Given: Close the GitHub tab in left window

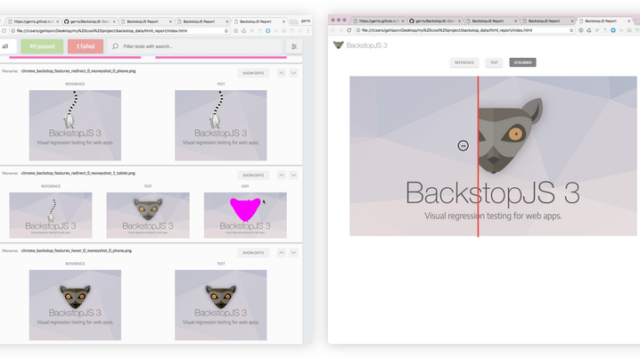Looking at the screenshot, I should coord(114,21).
